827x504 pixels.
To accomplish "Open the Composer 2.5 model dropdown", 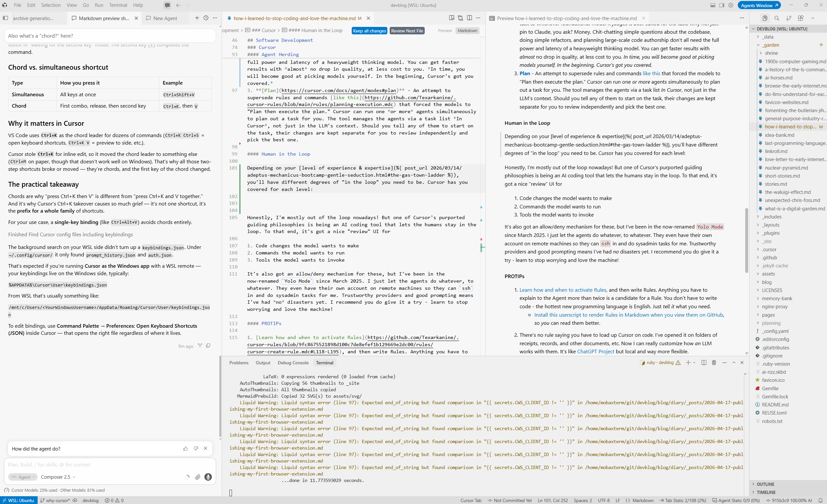I will tap(58, 477).
